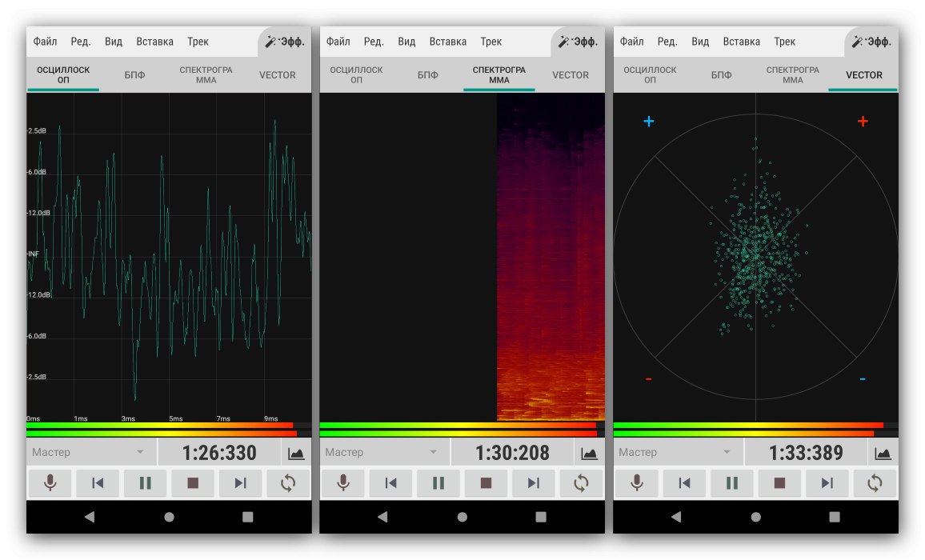Image resolution: width=925 pixels, height=560 pixels.
Task: Select VECTOR tab in the right screen
Action: coord(863,75)
